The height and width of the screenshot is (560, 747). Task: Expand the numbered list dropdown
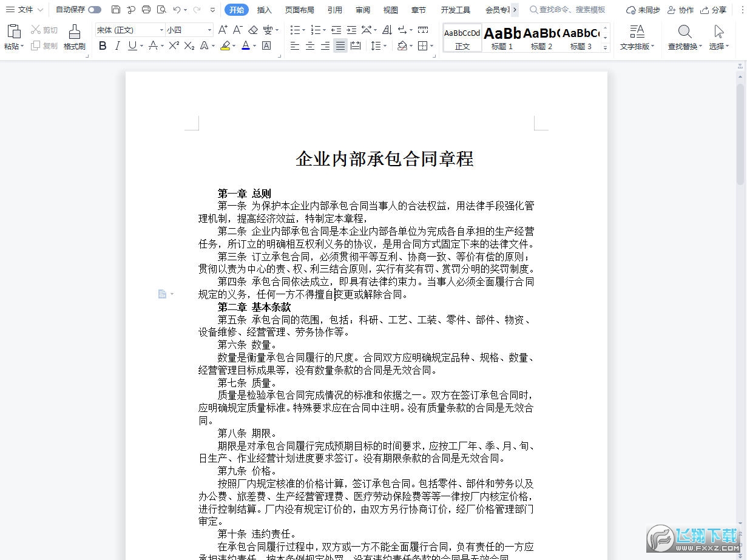325,30
